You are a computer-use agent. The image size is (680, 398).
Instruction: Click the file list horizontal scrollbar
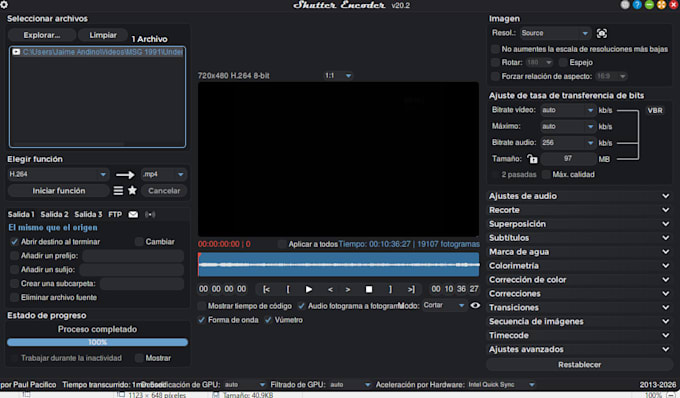point(69,144)
